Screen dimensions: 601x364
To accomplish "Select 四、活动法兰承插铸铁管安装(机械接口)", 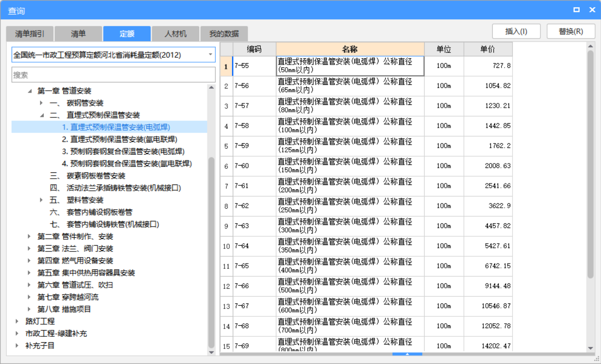I will (116, 188).
